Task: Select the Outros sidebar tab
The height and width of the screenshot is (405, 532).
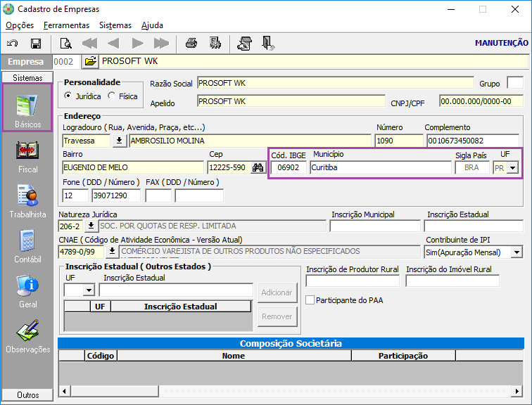Action: [x=27, y=395]
